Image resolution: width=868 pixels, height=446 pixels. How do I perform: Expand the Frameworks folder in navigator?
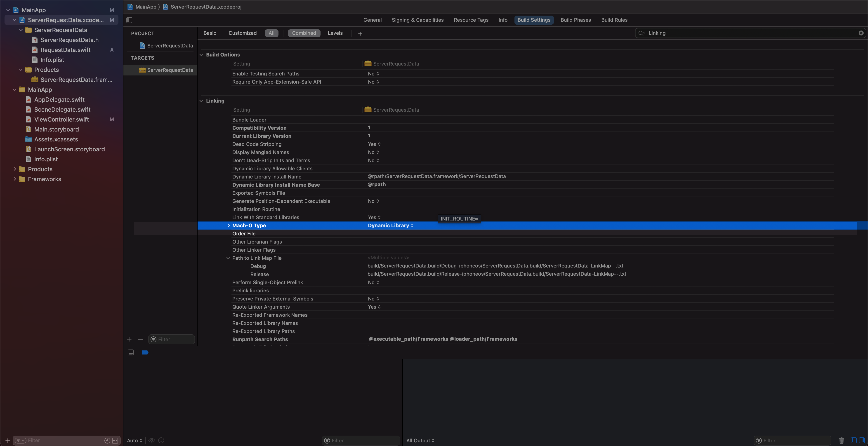pyautogui.click(x=14, y=179)
